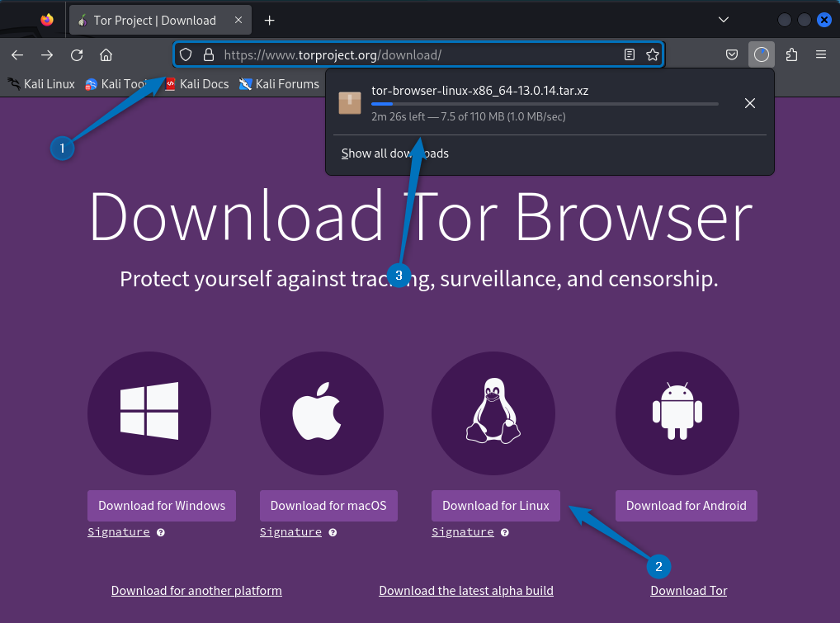Click the Firefox home icon
840x623 pixels.
[107, 54]
